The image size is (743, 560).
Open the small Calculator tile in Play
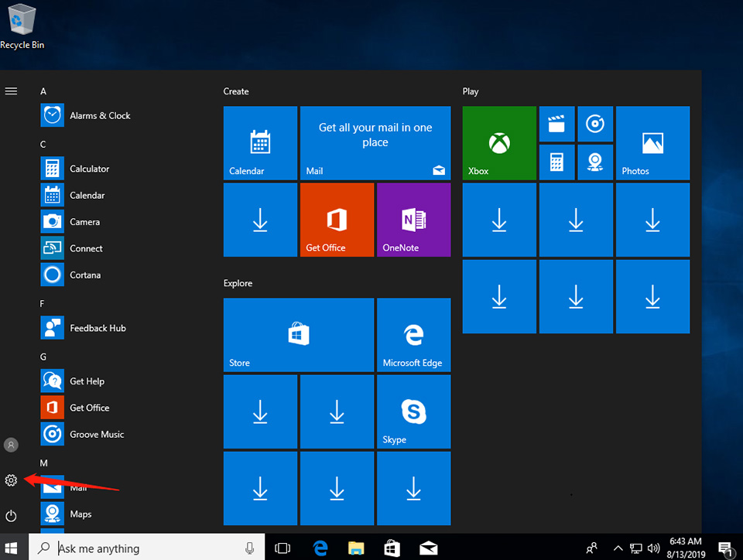click(x=556, y=162)
